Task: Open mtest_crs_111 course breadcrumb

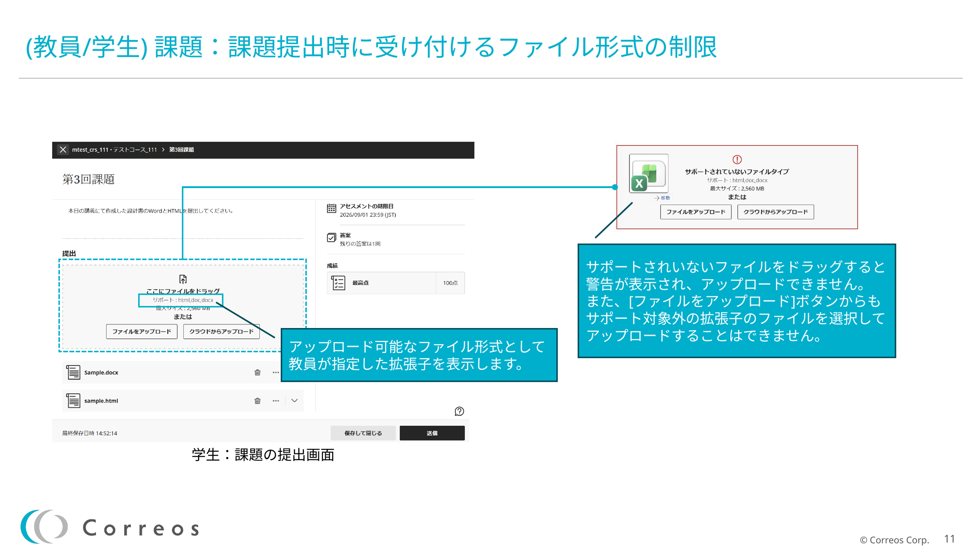Action: (x=114, y=149)
